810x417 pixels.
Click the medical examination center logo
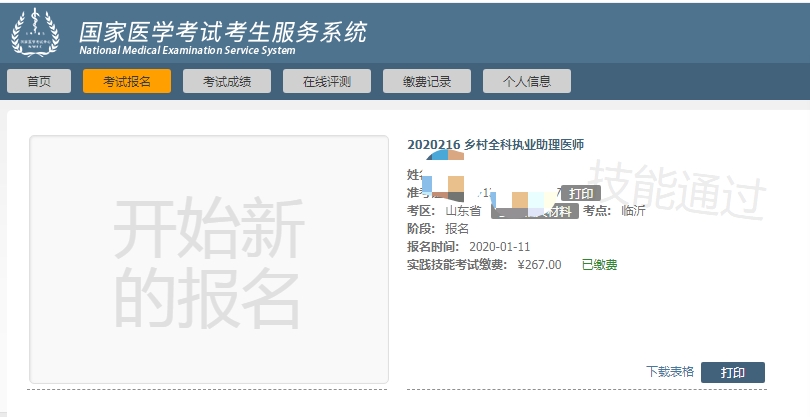(x=36, y=31)
